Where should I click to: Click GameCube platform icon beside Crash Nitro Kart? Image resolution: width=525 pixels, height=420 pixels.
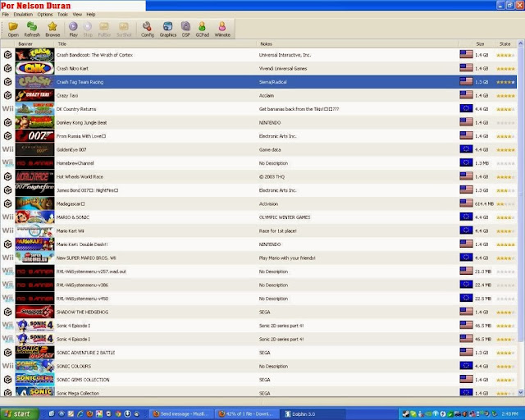click(x=7, y=68)
